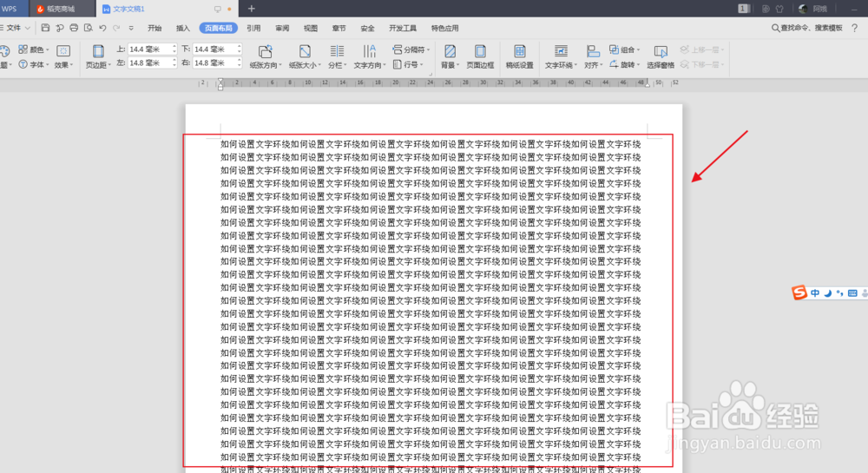The width and height of the screenshot is (868, 473).
Task: Toggle Sogou punctuation mode icon
Action: [x=839, y=293]
